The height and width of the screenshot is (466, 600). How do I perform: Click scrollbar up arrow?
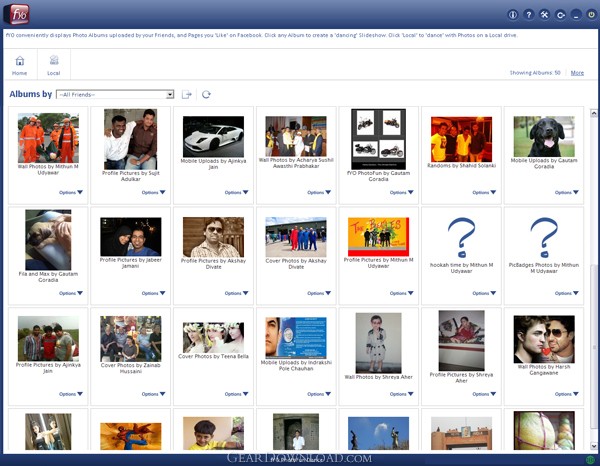coord(594,113)
